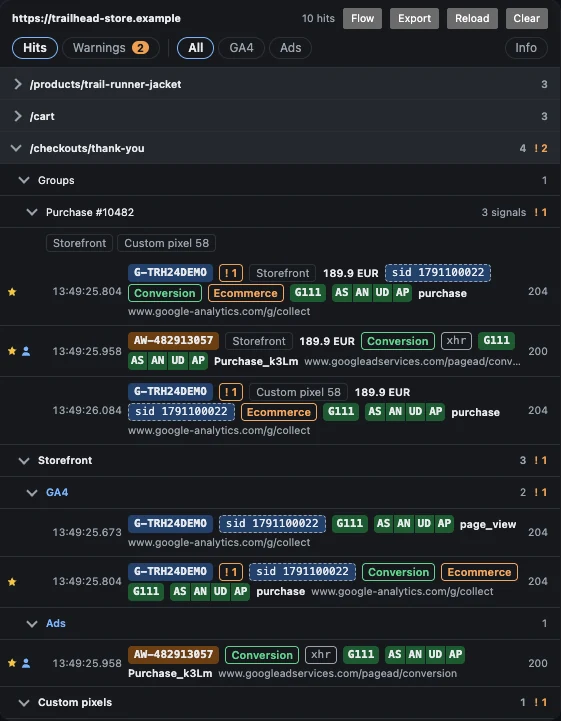Click the warning badge on the GA4 subsection purchase hit
The height and width of the screenshot is (721, 561).
(231, 572)
